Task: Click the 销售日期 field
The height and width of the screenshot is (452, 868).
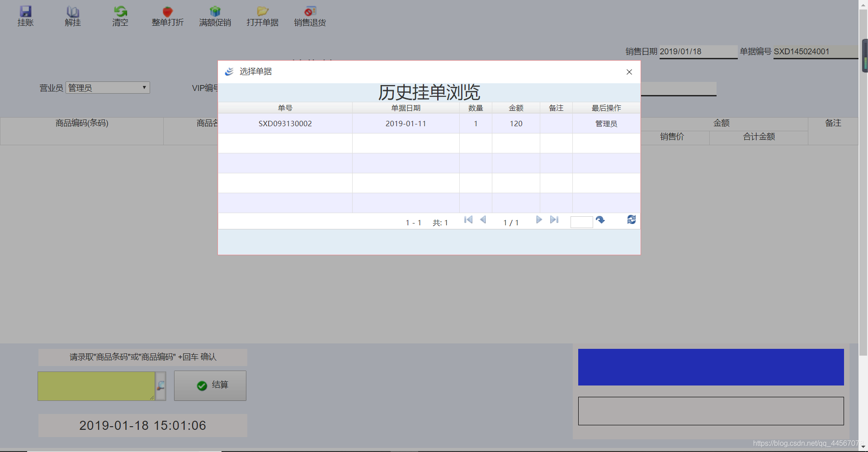Action: [698, 52]
